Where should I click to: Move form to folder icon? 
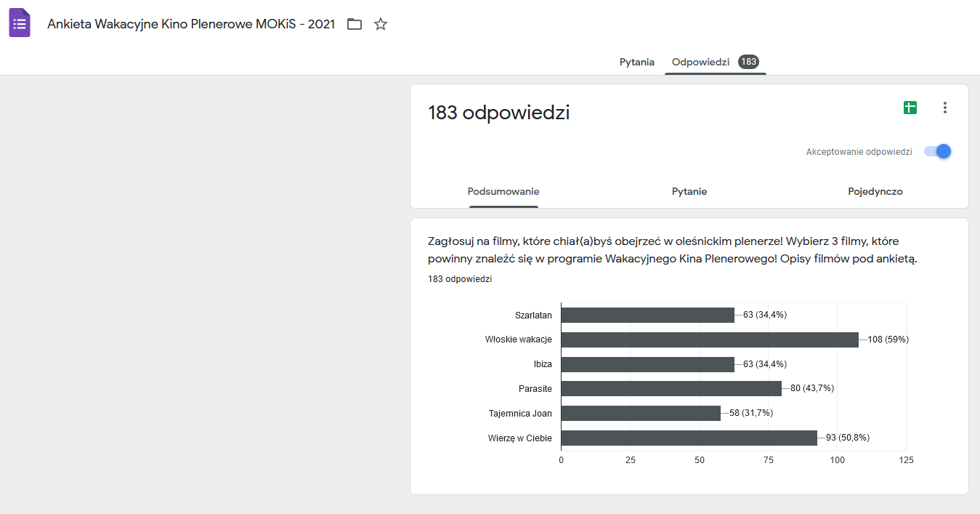click(355, 24)
